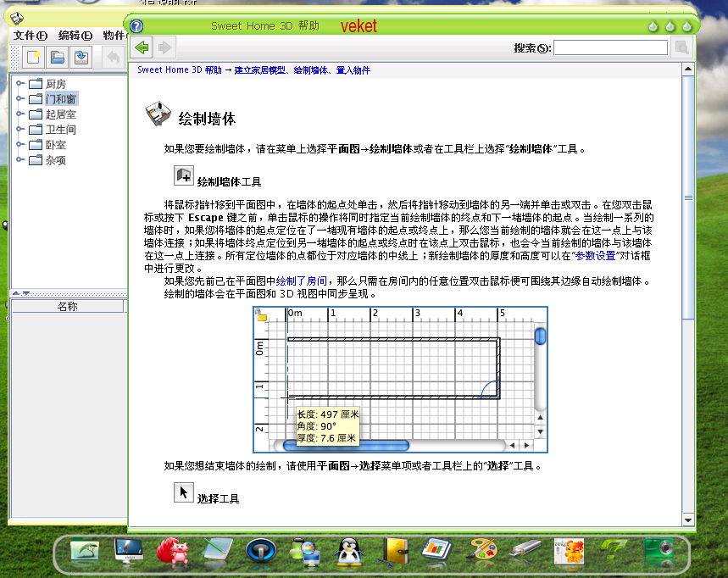The height and width of the screenshot is (578, 728).
Task: Click the help page vertical scrollbar thumb
Action: point(688,197)
